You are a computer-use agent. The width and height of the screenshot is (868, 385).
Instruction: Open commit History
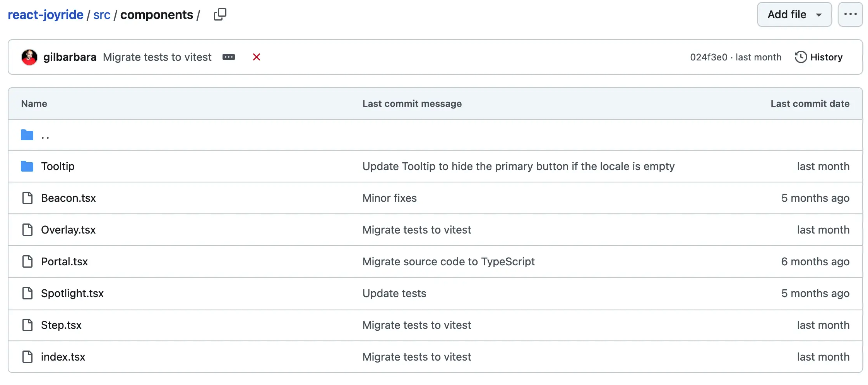[819, 57]
